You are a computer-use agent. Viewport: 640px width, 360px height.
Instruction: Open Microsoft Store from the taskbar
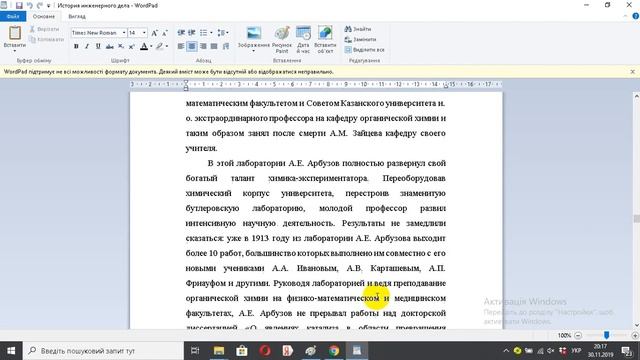point(242,351)
